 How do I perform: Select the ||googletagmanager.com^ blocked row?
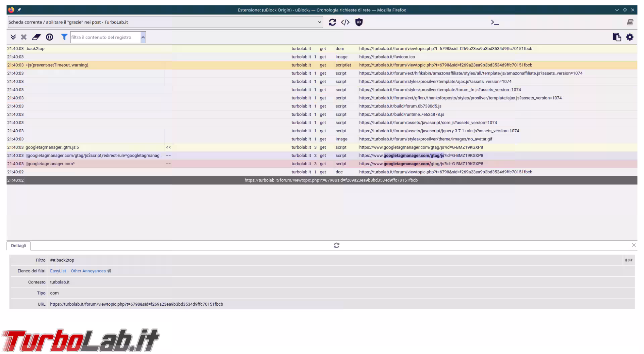322,164
